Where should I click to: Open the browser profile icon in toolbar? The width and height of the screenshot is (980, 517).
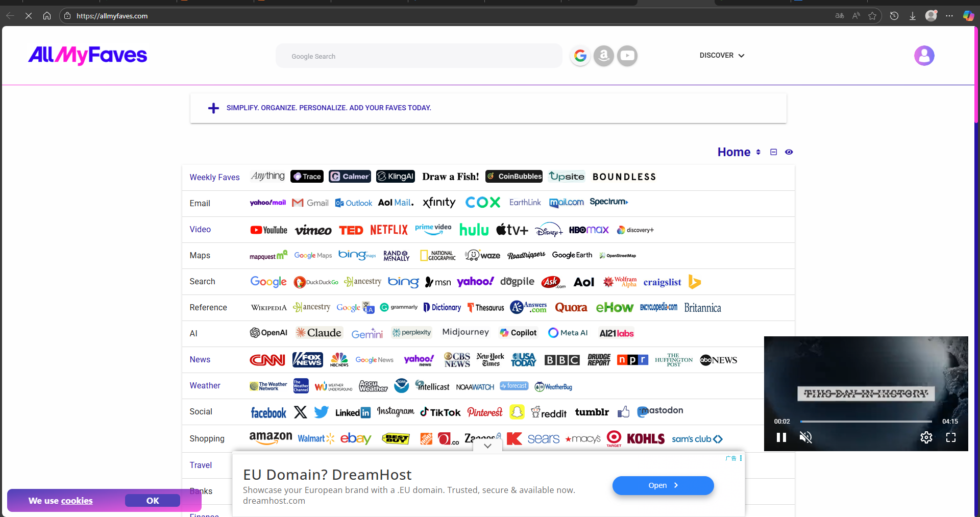tap(931, 16)
